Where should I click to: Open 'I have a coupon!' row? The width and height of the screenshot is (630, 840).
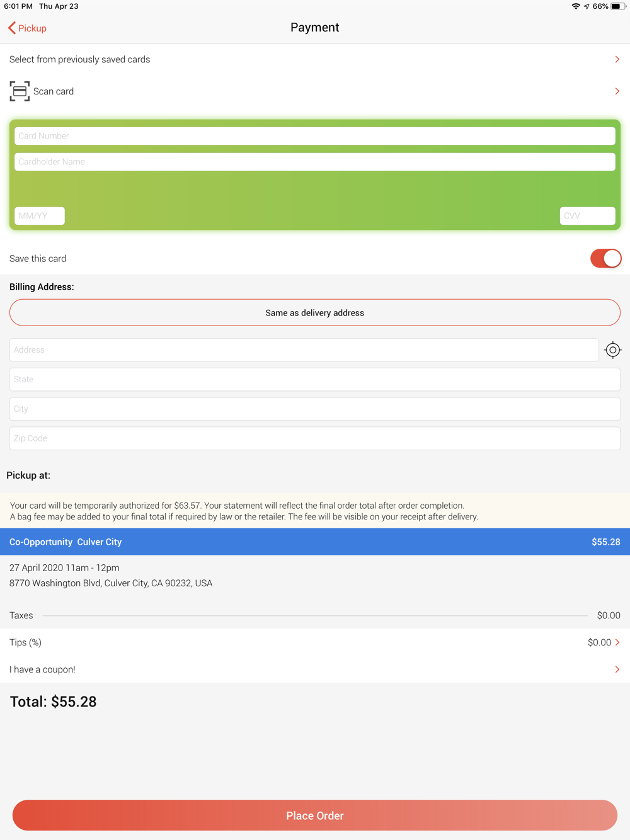click(315, 669)
